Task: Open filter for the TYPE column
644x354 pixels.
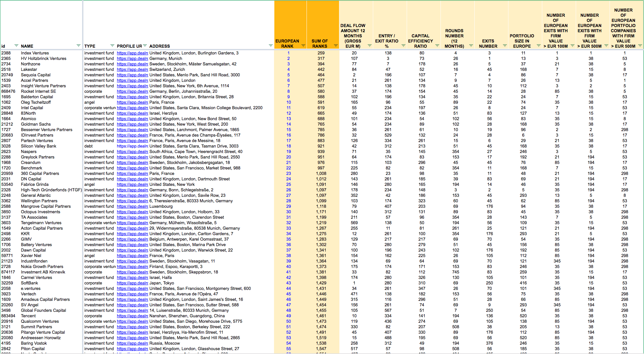Action: point(112,46)
